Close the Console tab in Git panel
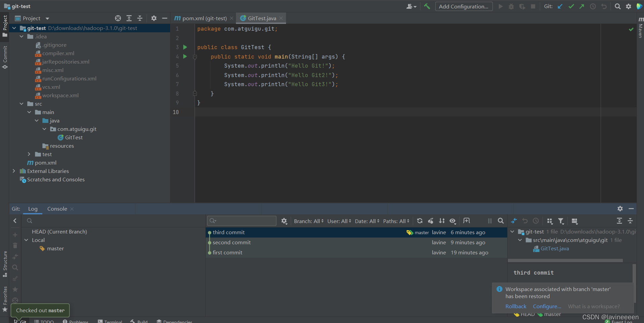This screenshot has width=644, height=323. pos(72,209)
